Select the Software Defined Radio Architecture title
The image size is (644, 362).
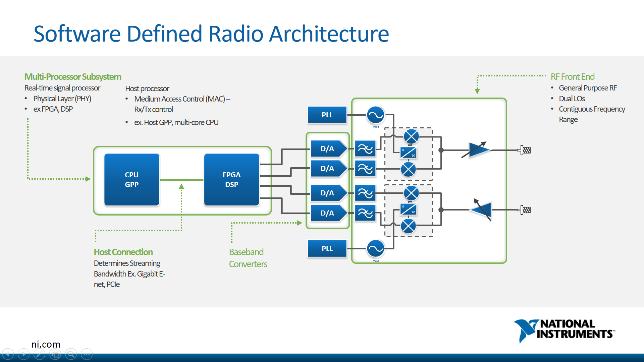click(211, 34)
